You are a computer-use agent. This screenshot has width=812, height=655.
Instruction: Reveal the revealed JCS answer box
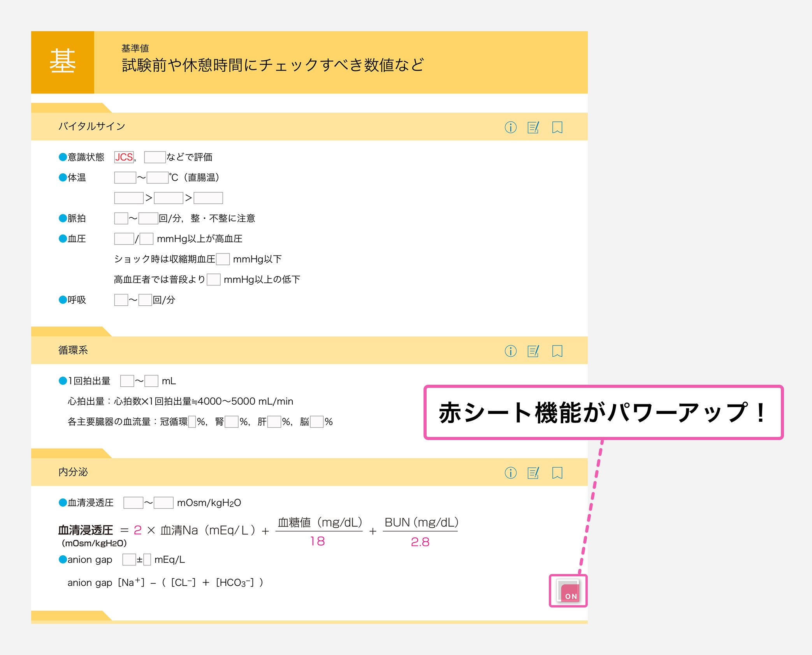click(x=124, y=157)
